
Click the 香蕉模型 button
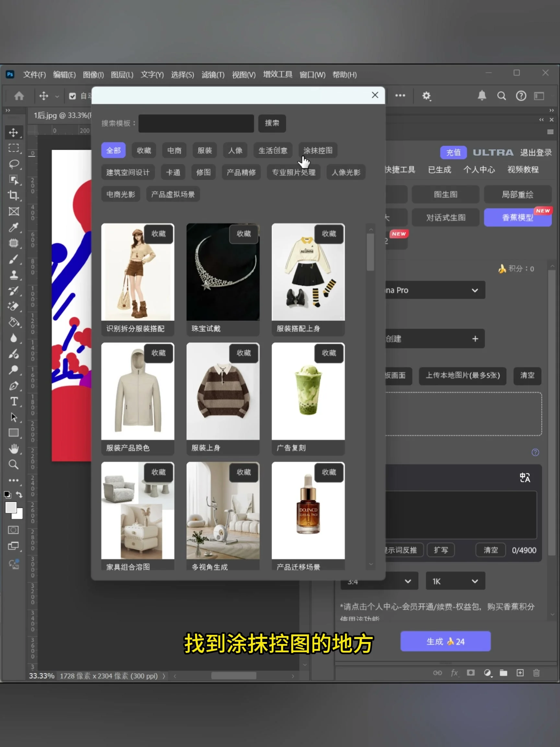pos(518,218)
